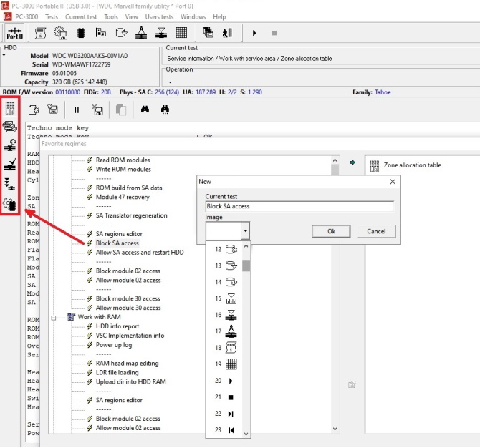
Task: Click the binoculars find icon
Action: (145, 109)
